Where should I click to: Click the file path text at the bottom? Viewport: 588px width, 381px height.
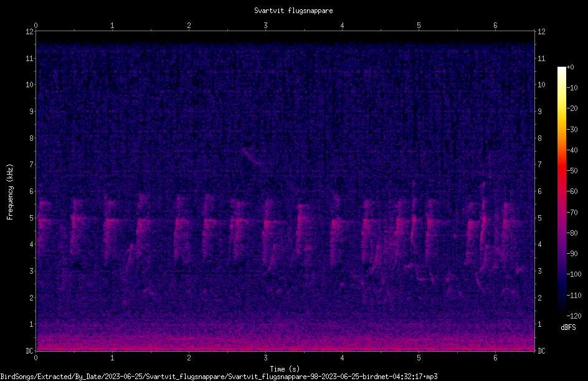tap(219, 377)
